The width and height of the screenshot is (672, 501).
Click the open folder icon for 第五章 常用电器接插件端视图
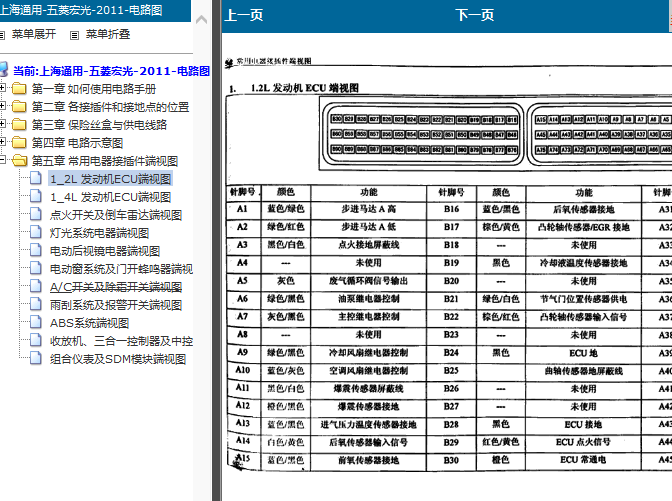(x=19, y=161)
